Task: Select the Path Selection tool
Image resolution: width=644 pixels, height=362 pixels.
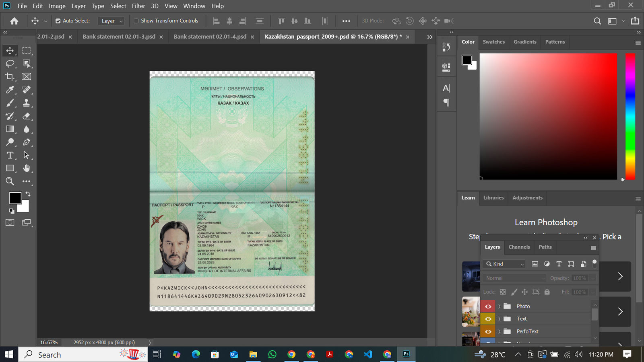Action: pos(27,155)
